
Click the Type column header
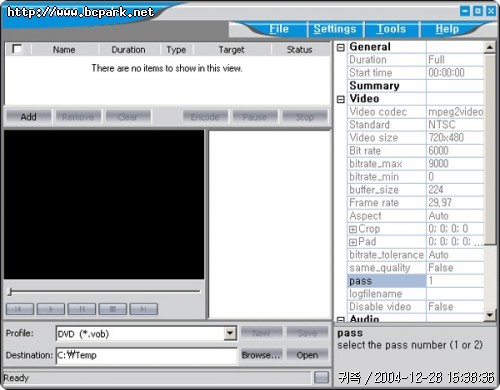pos(176,50)
